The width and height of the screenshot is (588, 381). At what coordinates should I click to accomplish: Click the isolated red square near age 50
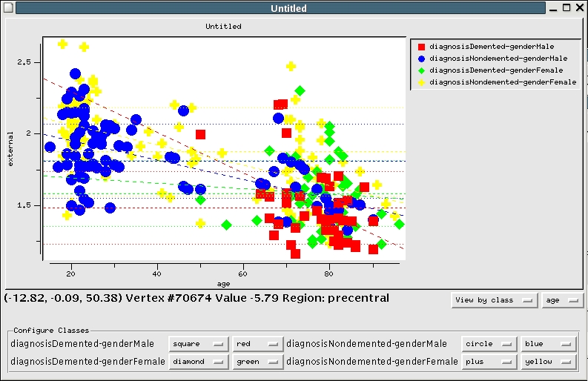click(x=200, y=134)
